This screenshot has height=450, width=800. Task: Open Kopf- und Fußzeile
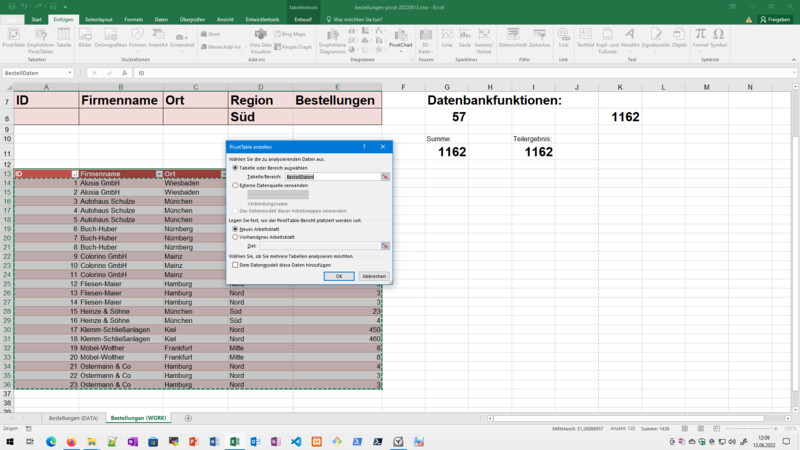[x=608, y=41]
